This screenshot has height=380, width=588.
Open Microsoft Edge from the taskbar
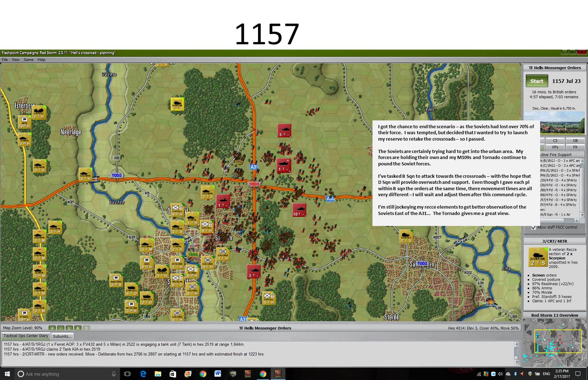143,374
